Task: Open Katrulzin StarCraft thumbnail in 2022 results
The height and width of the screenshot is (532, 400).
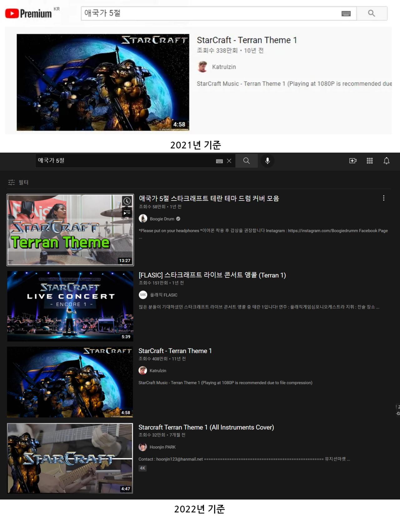Action: [70, 382]
